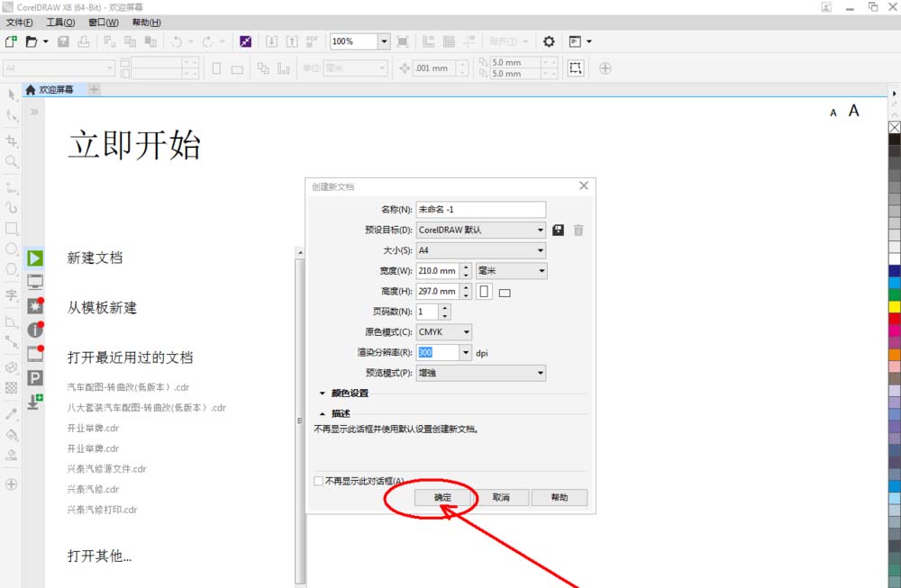Click the plus tab to add a document
Screen dimensions: 901x588
pyautogui.click(x=95, y=89)
